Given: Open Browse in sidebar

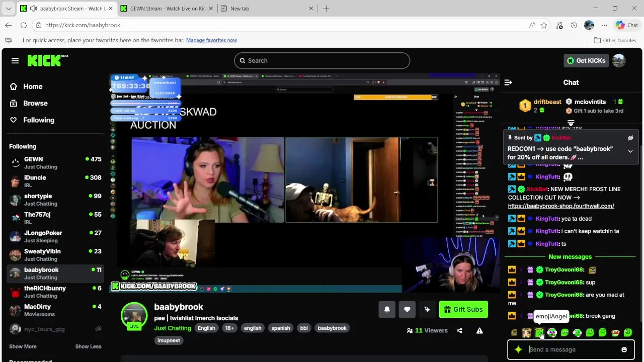Looking at the screenshot, I should (x=35, y=103).
